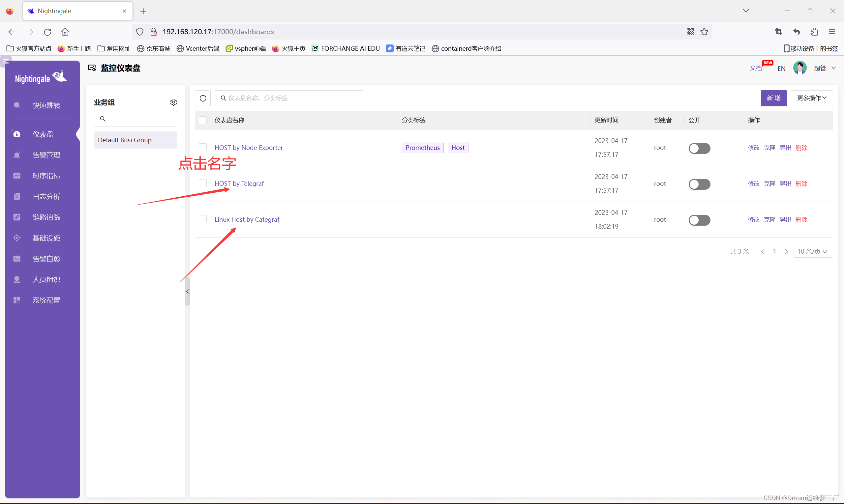Expand the 10 条/页 page size selector

pos(812,251)
